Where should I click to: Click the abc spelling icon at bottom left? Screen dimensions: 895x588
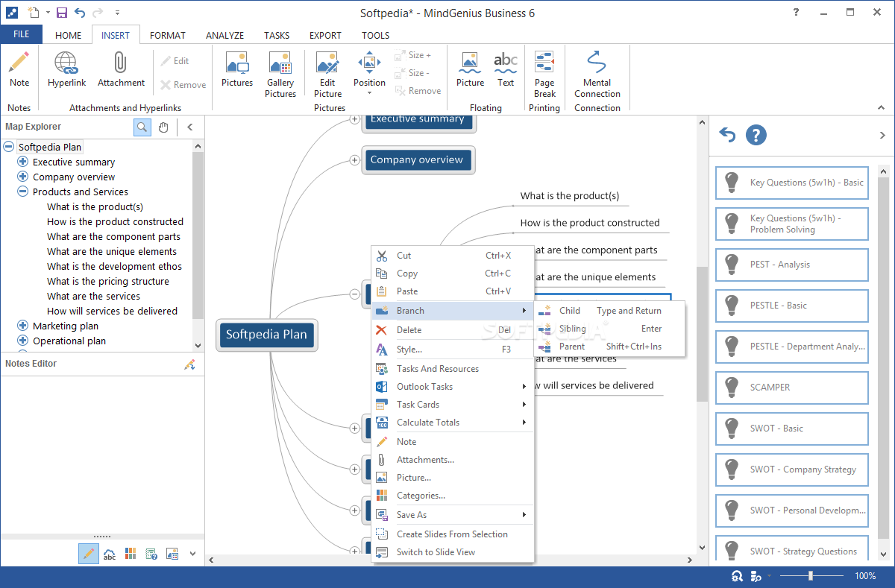(110, 554)
